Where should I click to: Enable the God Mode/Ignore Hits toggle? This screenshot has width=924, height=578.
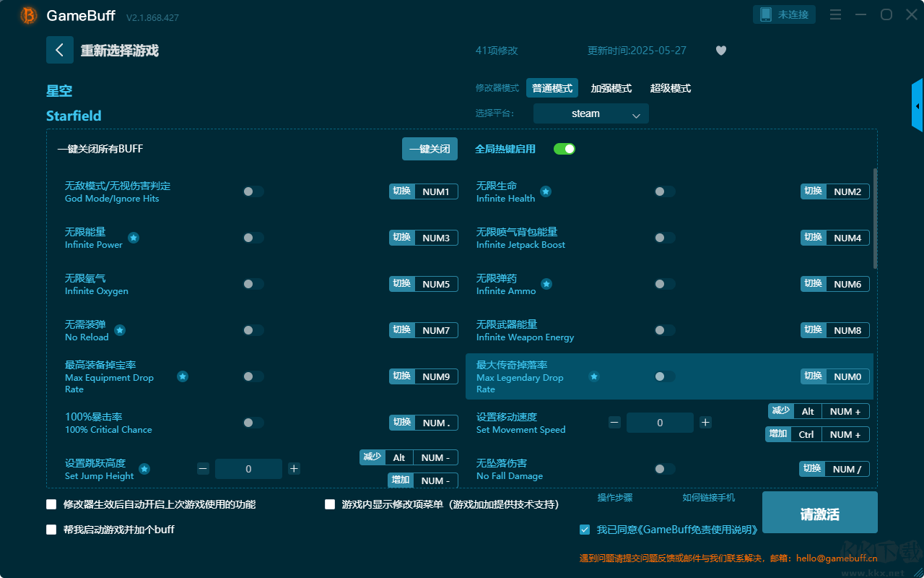pyautogui.click(x=253, y=191)
